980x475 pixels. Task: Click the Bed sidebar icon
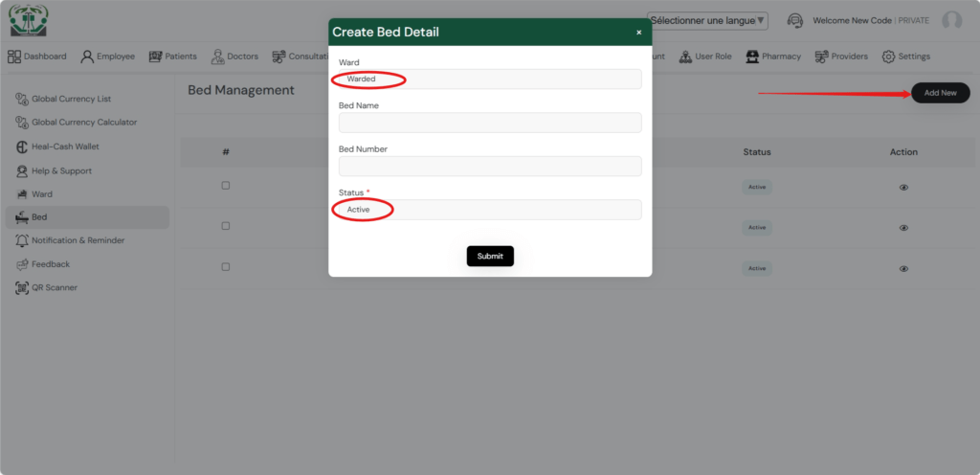tap(22, 217)
